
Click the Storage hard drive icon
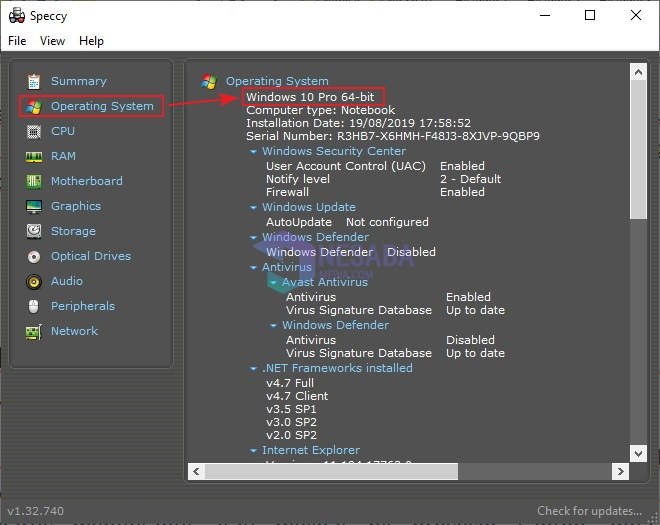tap(34, 231)
